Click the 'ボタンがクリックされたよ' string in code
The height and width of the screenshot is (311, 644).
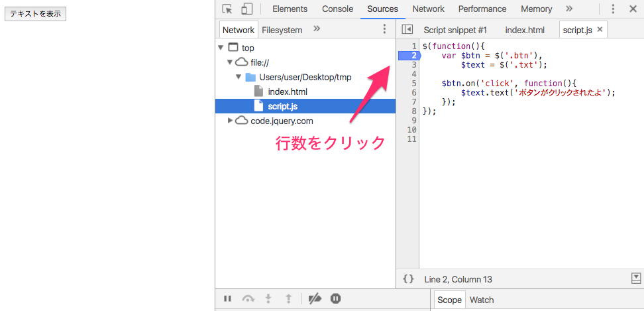click(x=559, y=93)
